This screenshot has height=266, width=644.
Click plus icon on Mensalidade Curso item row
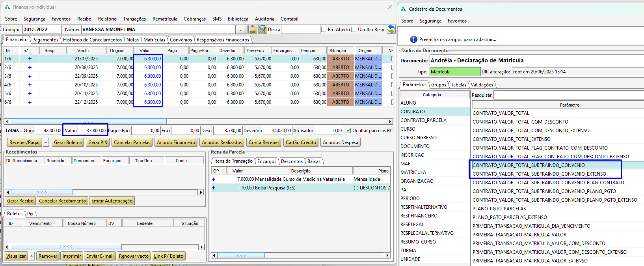pyautogui.click(x=214, y=179)
